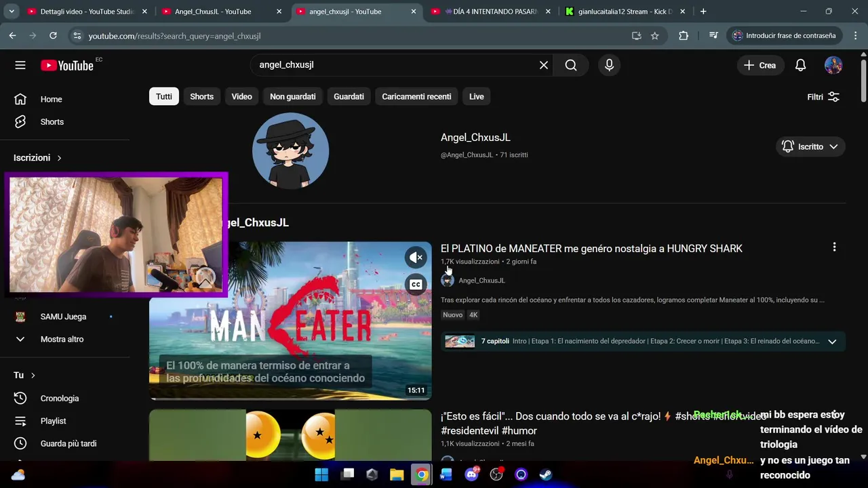The image size is (868, 488).
Task: Click the Chrome address bar URL
Action: click(174, 36)
